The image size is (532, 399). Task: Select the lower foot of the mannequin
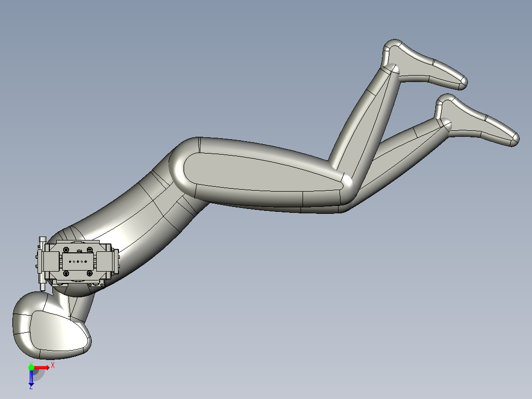coord(478,119)
